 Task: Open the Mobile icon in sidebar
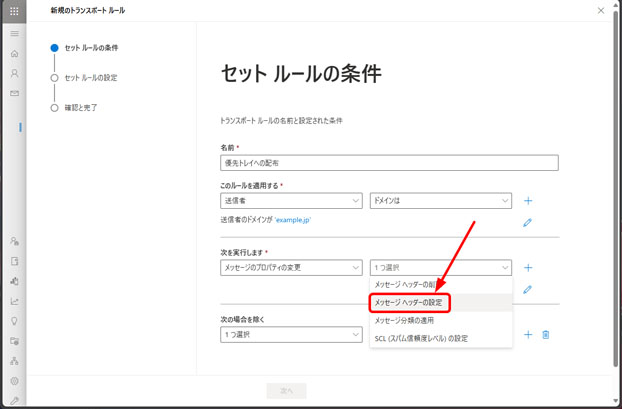pyautogui.click(x=15, y=281)
